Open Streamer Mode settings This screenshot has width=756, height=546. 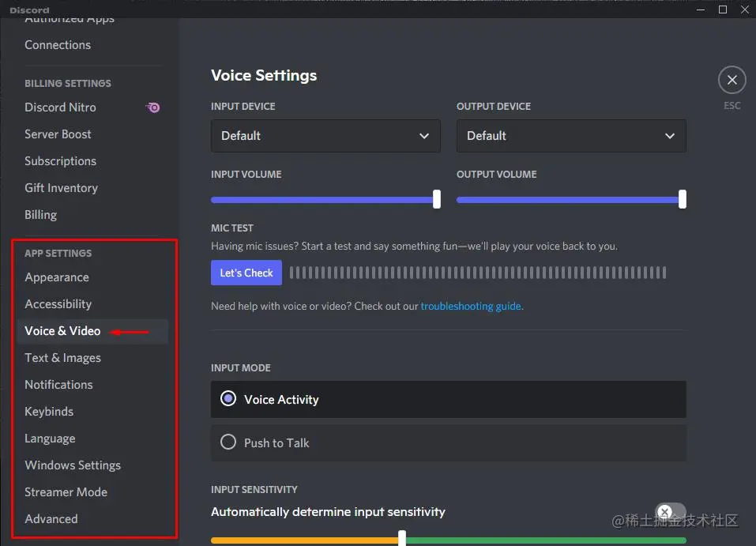tap(66, 492)
